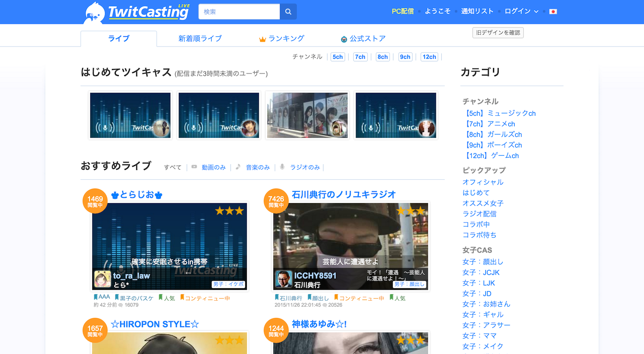The width and height of the screenshot is (644, 354).
Task: Click the 【7ch】アニメch category
Action: pyautogui.click(x=489, y=124)
